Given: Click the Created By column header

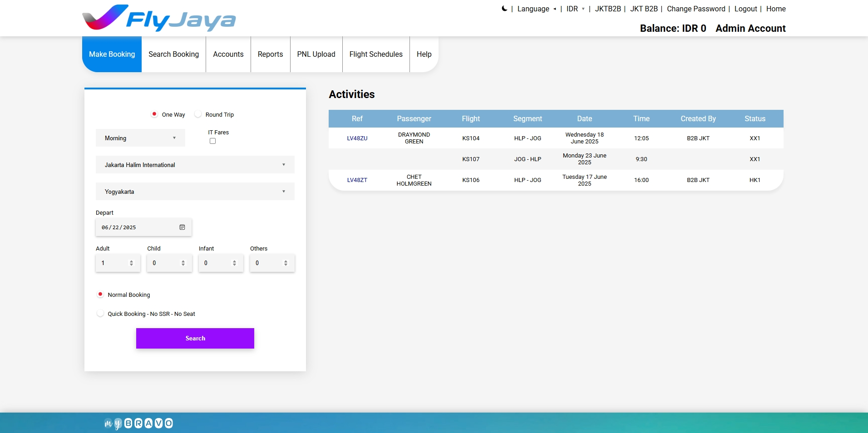Looking at the screenshot, I should click(698, 118).
